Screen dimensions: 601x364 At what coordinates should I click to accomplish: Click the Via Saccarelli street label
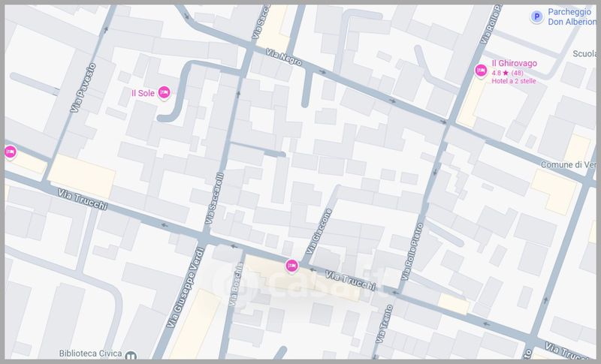pyautogui.click(x=214, y=199)
